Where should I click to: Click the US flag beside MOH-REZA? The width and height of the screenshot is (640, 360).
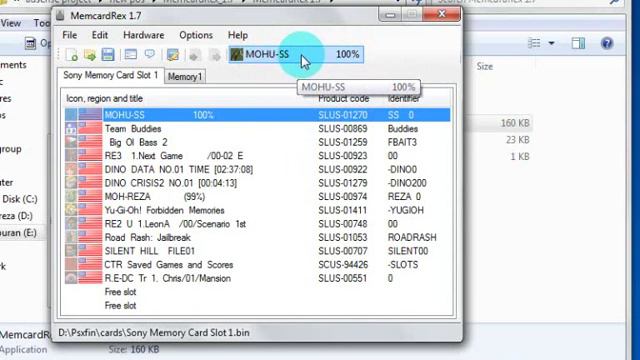pyautogui.click(x=90, y=197)
